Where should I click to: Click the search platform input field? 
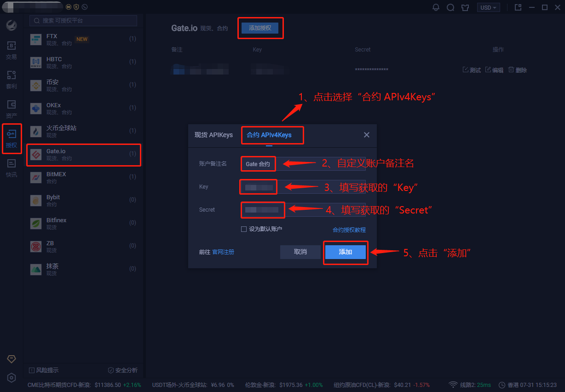tap(83, 21)
